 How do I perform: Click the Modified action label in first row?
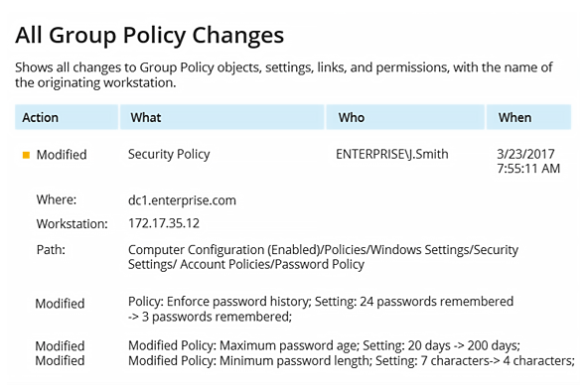pos(62,155)
